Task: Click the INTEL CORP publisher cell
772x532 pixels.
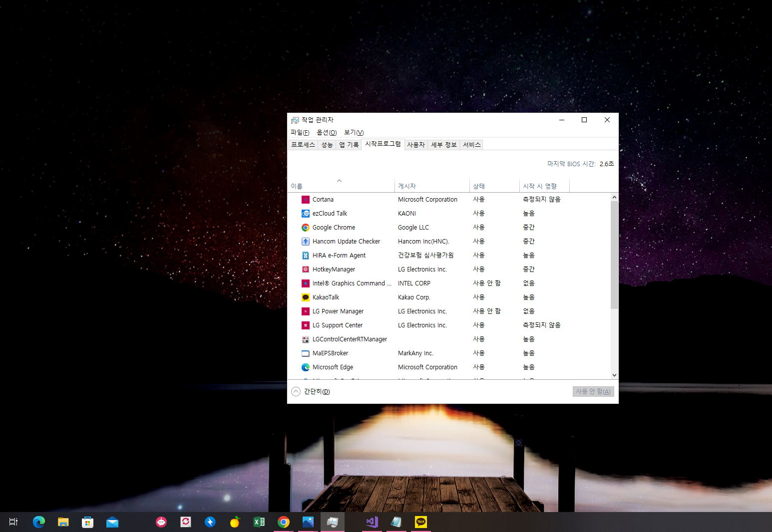Action: click(x=414, y=283)
